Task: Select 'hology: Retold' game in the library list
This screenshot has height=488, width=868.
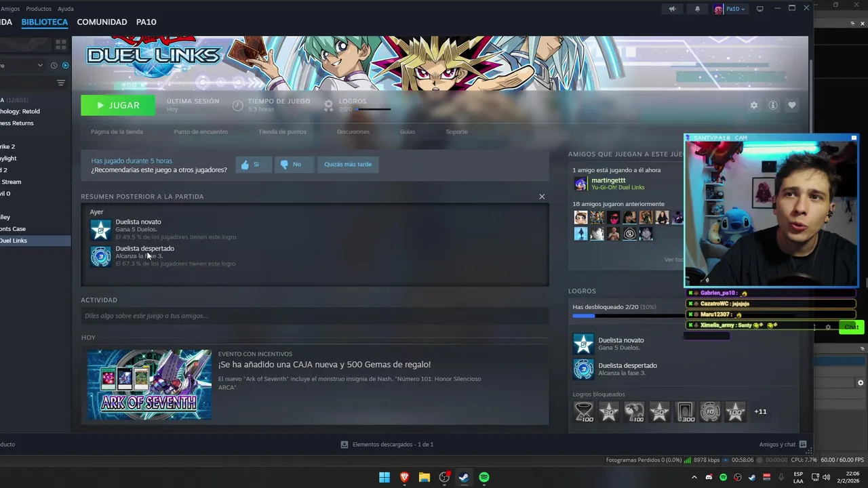Action: (x=20, y=111)
